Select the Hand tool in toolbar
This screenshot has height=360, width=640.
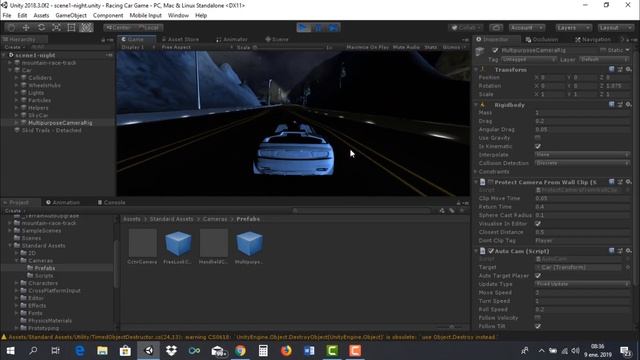pos(11,27)
